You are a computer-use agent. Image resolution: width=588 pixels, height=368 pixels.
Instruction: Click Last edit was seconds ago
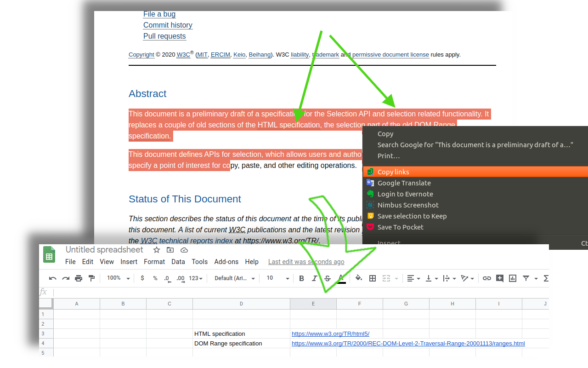click(x=306, y=262)
